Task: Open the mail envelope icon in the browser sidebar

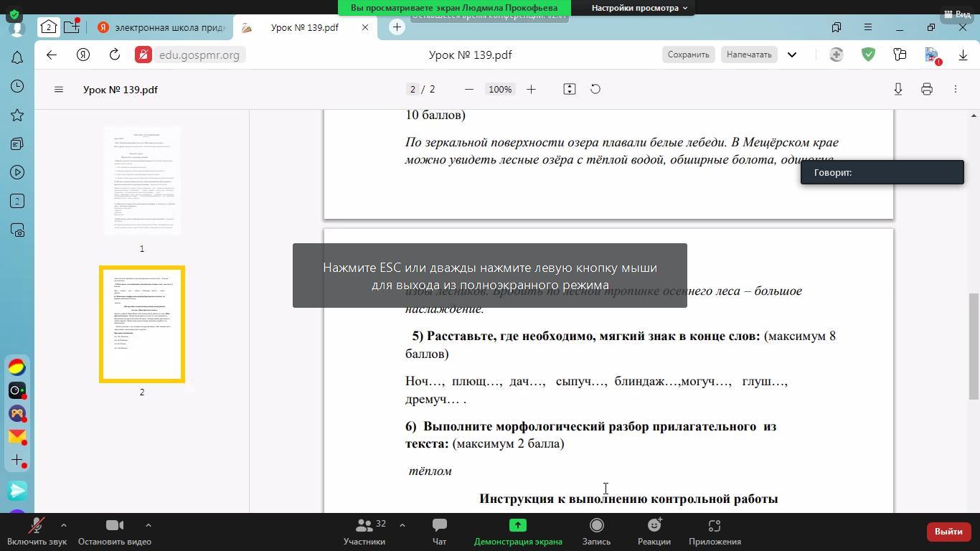Action: (x=17, y=436)
